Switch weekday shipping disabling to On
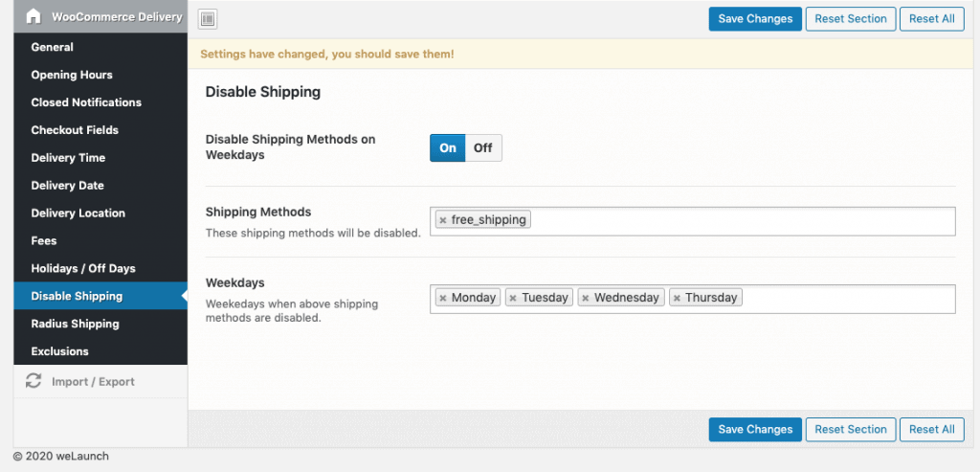The height and width of the screenshot is (472, 980). [x=448, y=147]
